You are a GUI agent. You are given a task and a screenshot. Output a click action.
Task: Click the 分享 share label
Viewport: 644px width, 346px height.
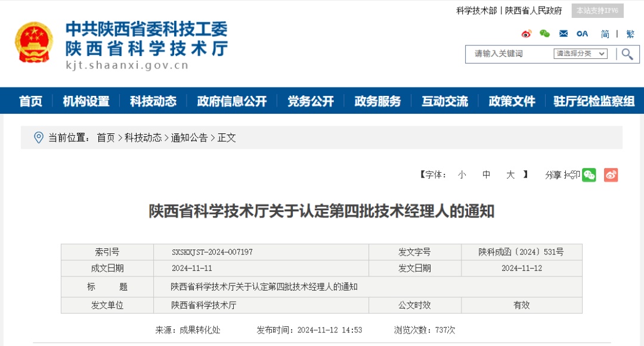pos(553,175)
